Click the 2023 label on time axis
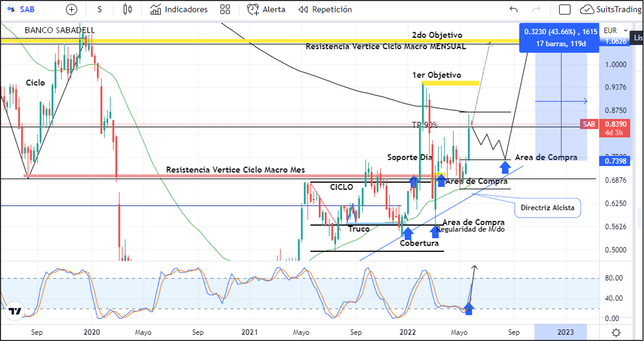Image resolution: width=644 pixels, height=341 pixels. (x=565, y=332)
